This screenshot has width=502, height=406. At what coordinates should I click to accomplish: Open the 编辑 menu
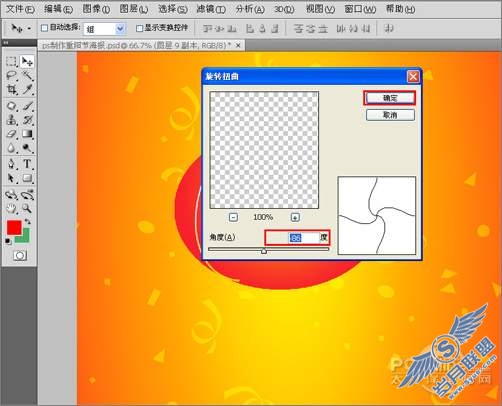58,9
